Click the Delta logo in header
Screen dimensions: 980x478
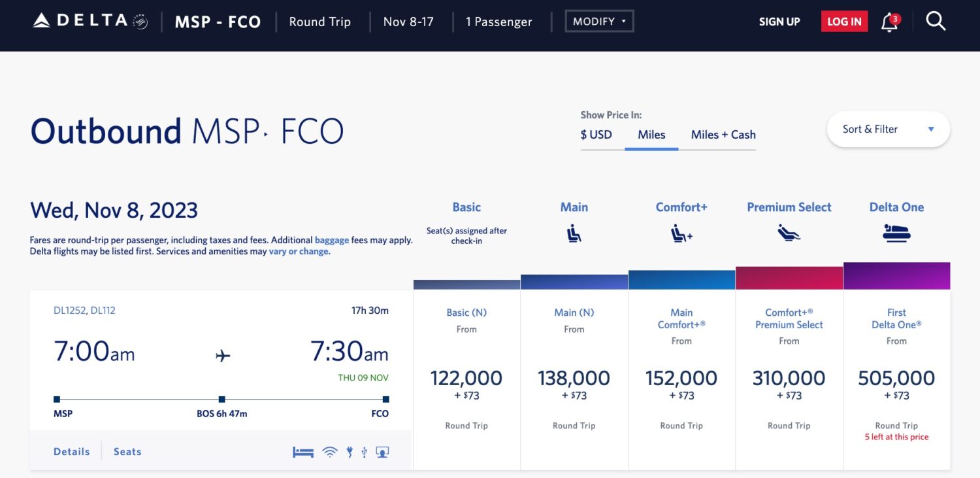(90, 21)
